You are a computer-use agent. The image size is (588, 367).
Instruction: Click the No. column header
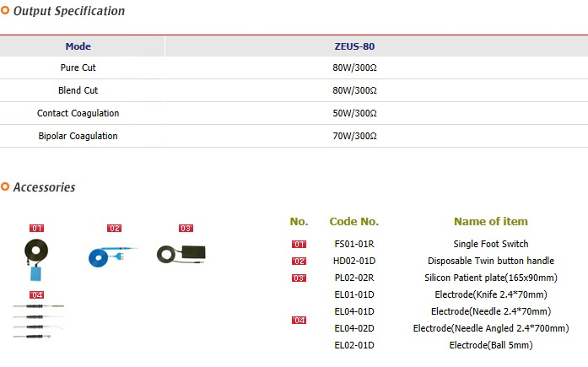[x=299, y=222]
